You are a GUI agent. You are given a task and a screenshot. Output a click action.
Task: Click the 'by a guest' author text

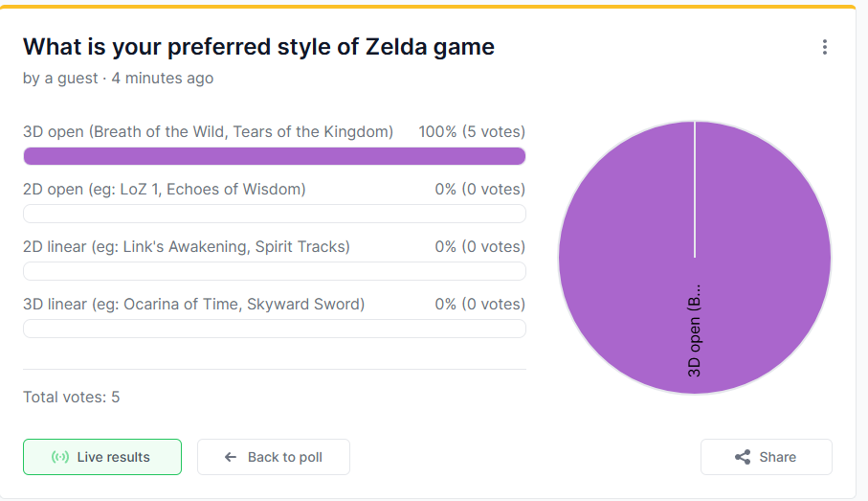(60, 79)
